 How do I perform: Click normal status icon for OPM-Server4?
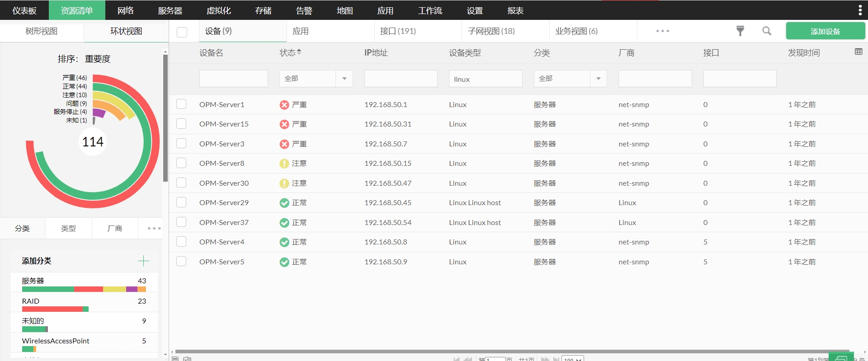tap(284, 242)
